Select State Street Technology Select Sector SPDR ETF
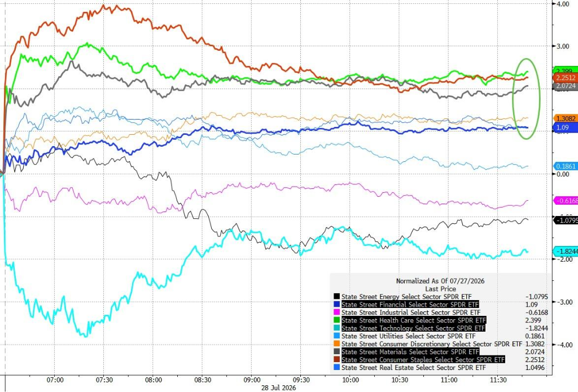The height and width of the screenshot is (392, 578). point(413,328)
